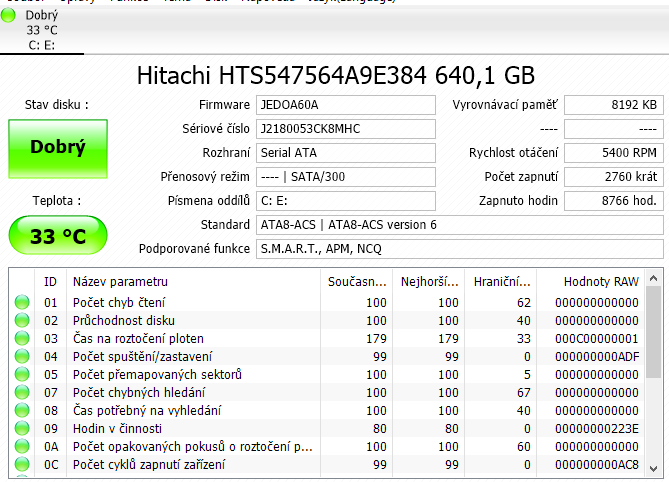Screen dimensions: 669x482
Task: Click the SMART list vertical scrollbar thumb
Action: pos(653,332)
